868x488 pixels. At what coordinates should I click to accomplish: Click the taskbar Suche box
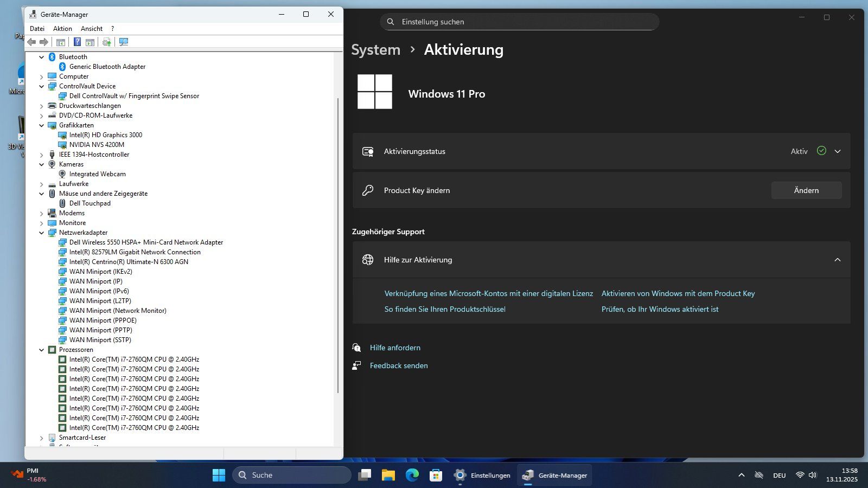pyautogui.click(x=292, y=475)
